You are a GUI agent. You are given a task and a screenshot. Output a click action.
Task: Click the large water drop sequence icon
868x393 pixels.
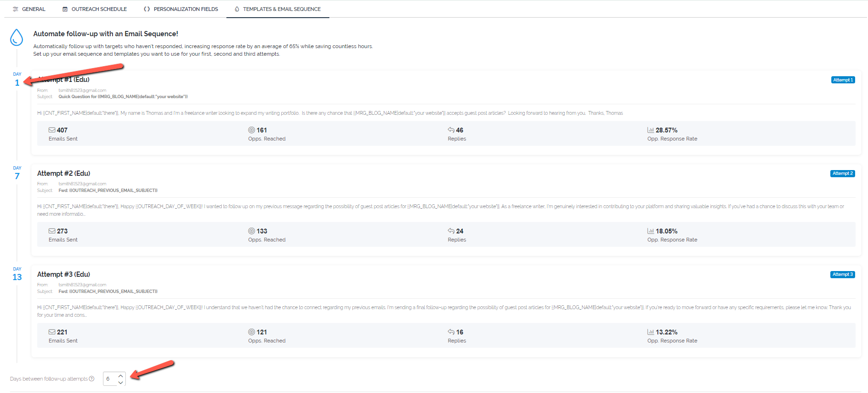coord(17,37)
